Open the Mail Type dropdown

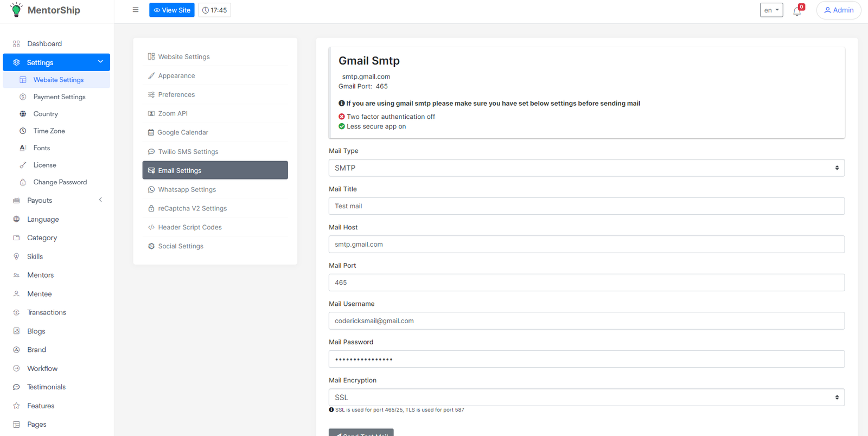tap(586, 168)
